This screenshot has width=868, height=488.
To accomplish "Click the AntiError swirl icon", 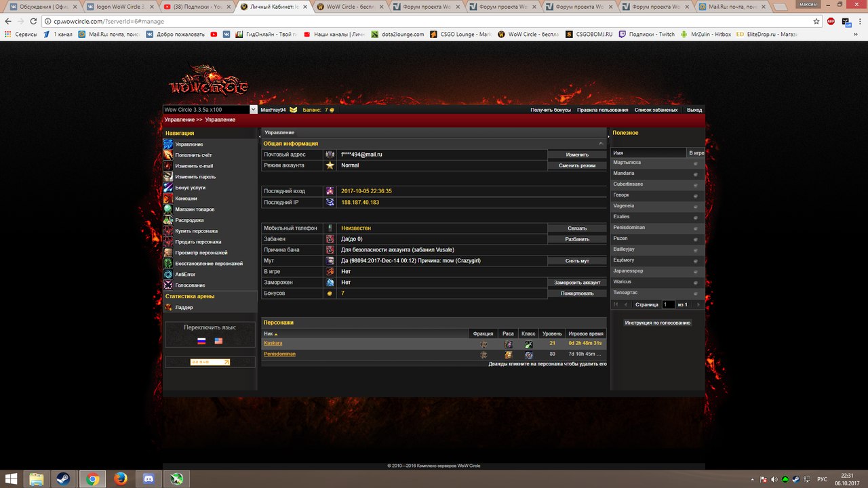I will (x=168, y=274).
